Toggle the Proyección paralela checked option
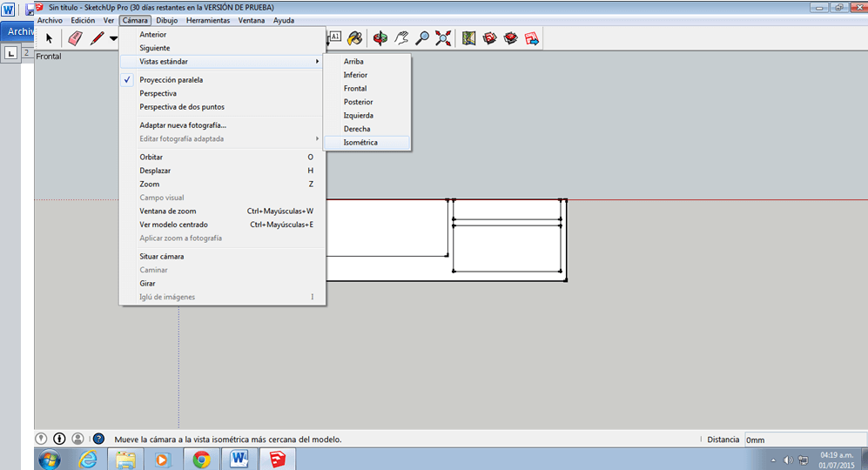Screen dimensions: 868x470 point(223,80)
